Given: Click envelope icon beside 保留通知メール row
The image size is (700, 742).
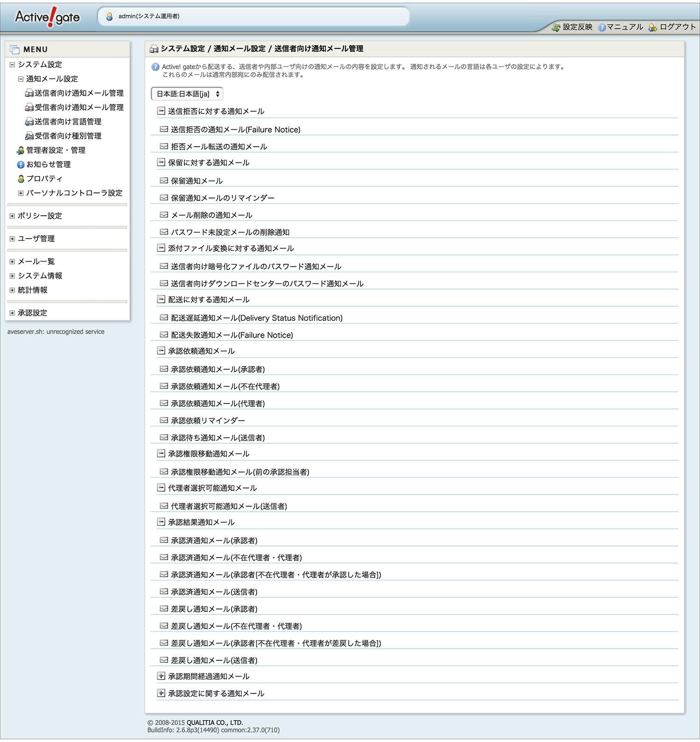Looking at the screenshot, I should (x=164, y=180).
